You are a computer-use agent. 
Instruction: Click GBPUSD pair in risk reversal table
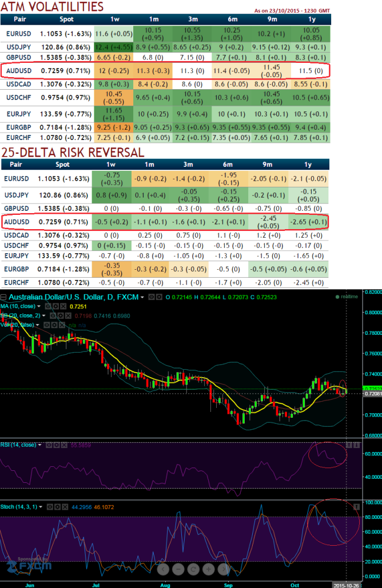(17, 209)
